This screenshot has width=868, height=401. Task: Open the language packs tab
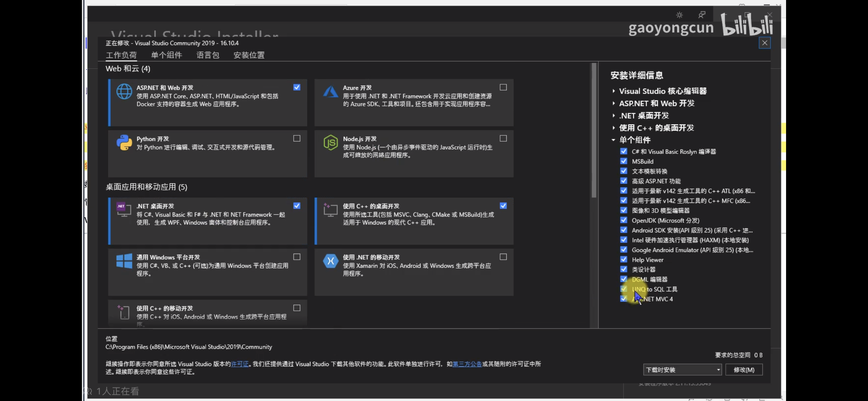pos(208,55)
